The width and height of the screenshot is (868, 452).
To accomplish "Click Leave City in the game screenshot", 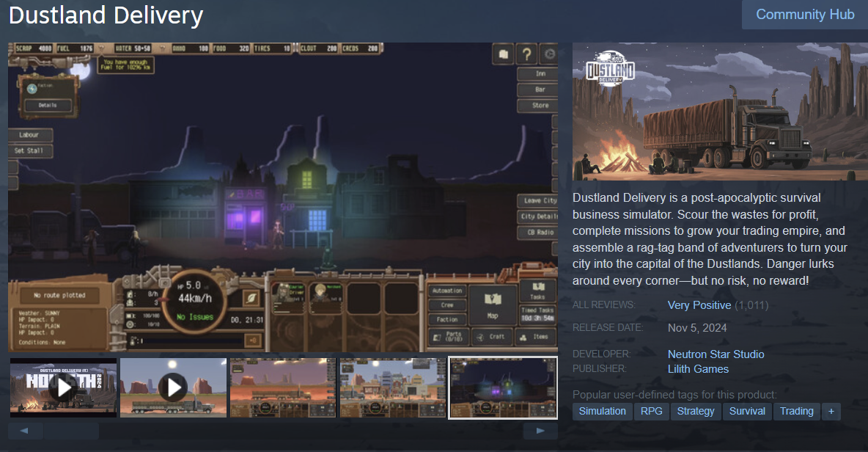I will [537, 200].
